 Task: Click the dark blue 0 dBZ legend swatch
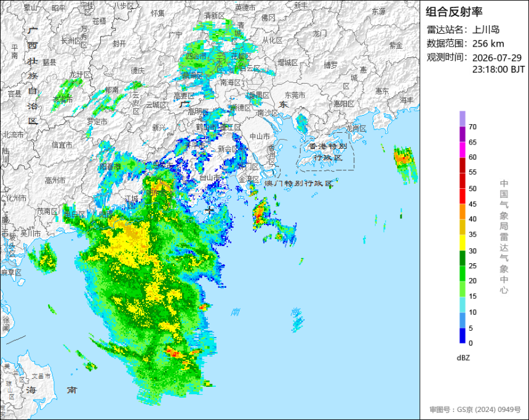pyautogui.click(x=462, y=336)
